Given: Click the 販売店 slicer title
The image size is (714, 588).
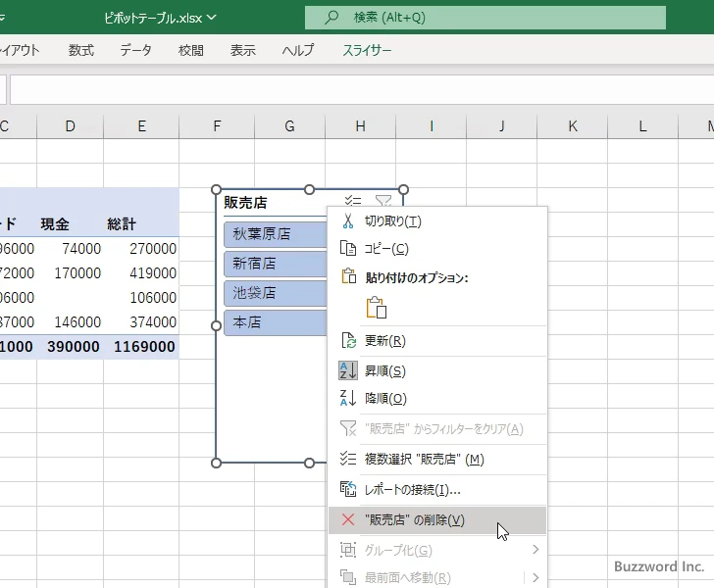Looking at the screenshot, I should [x=245, y=203].
